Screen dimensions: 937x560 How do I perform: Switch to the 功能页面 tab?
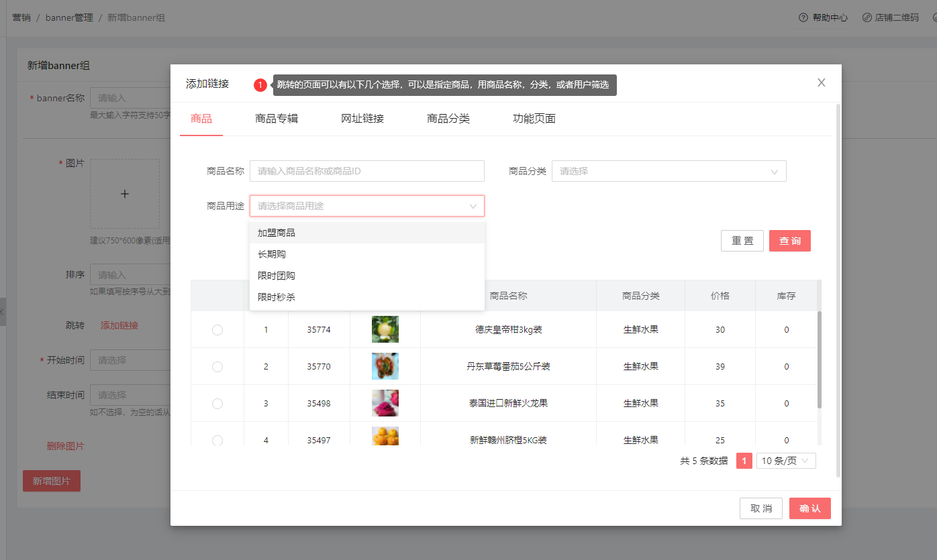click(x=534, y=119)
